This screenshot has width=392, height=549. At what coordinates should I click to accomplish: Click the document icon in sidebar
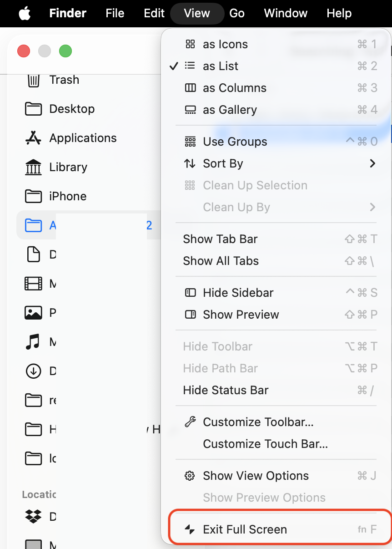pos(33,254)
